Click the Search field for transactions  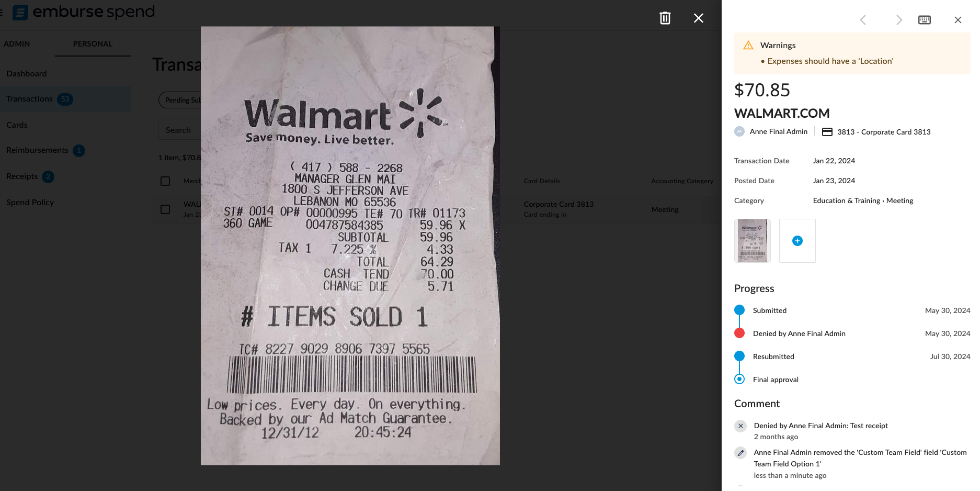tap(180, 130)
